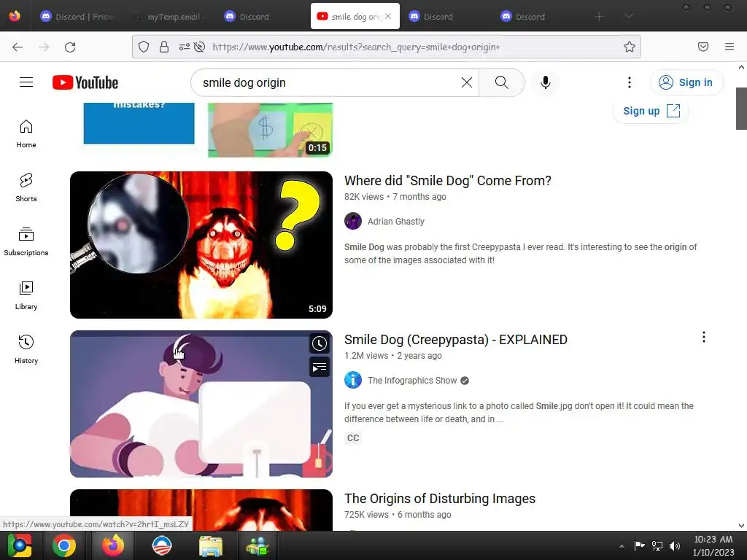Click the Origins of Disturbing Images thumbnail
The image size is (747, 560).
click(x=201, y=510)
